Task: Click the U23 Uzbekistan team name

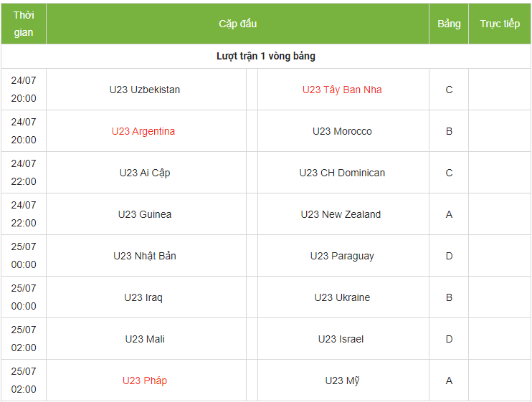Action: click(x=145, y=90)
